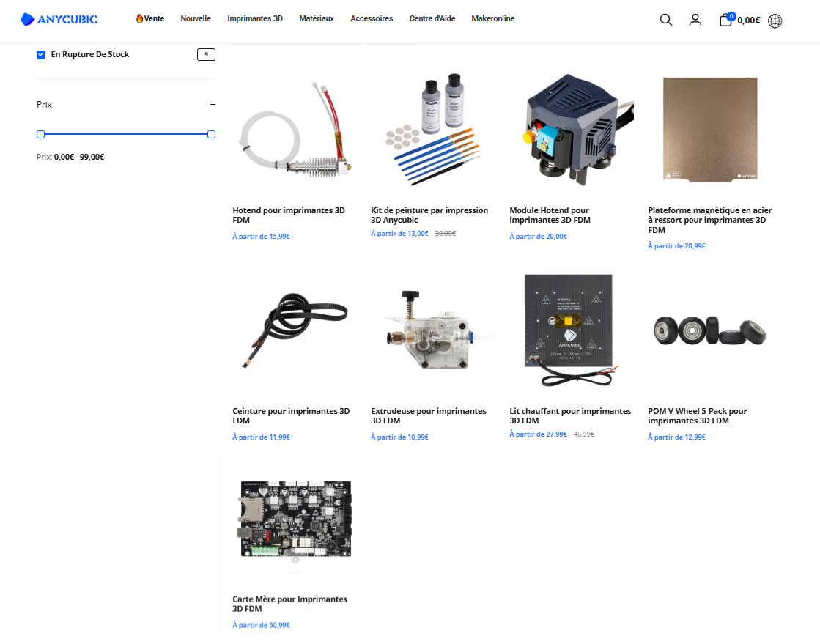Click the magnetic steel platform image
The width and height of the screenshot is (820, 644).
(709, 130)
